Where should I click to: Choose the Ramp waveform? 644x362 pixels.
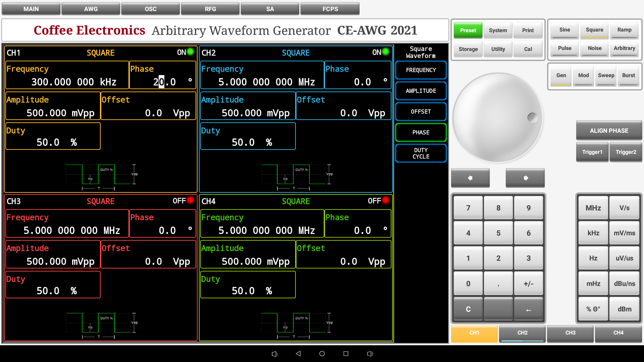click(624, 30)
